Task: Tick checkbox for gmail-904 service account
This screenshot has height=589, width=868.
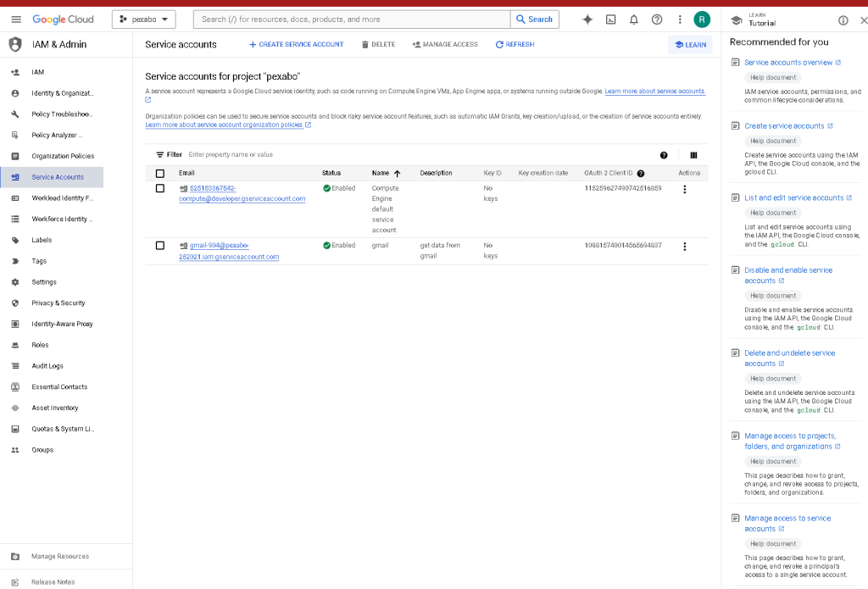Action: pos(160,245)
